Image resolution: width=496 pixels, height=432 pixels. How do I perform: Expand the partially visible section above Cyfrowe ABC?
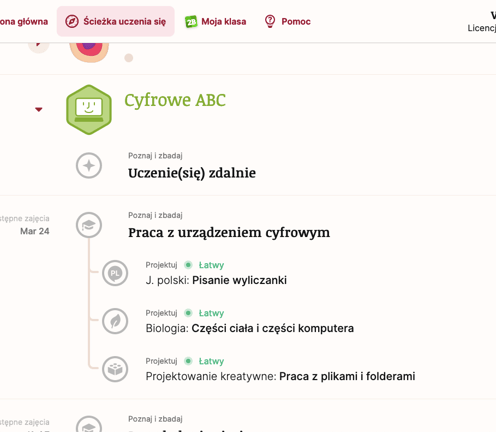click(x=39, y=45)
